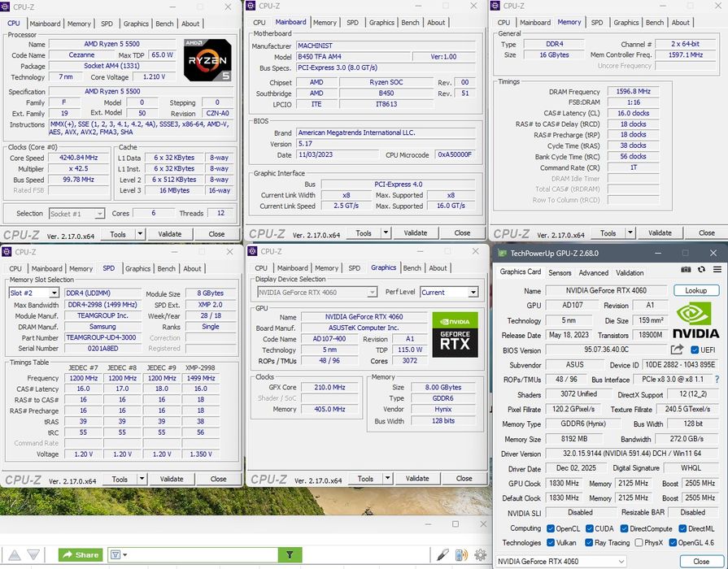Open the Slot #2 memory slot dropdown
728x569 pixels.
click(33, 293)
